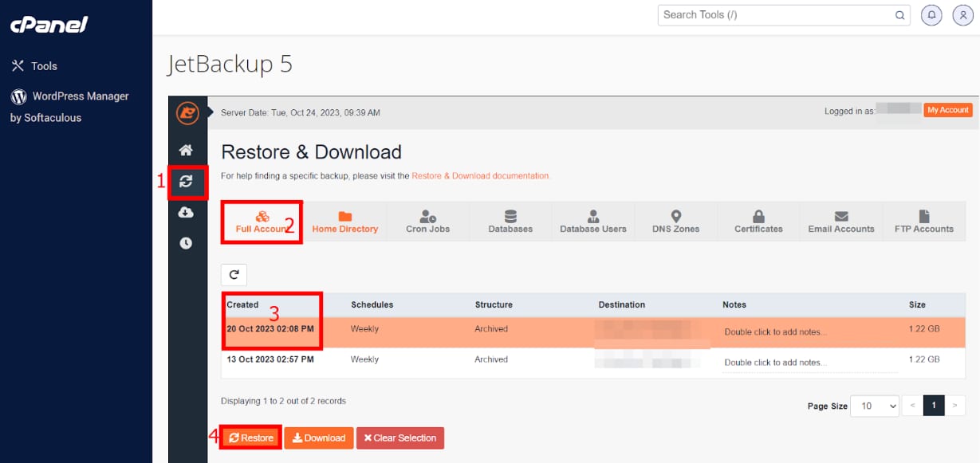
Task: Sort by the Created column header
Action: pos(242,304)
